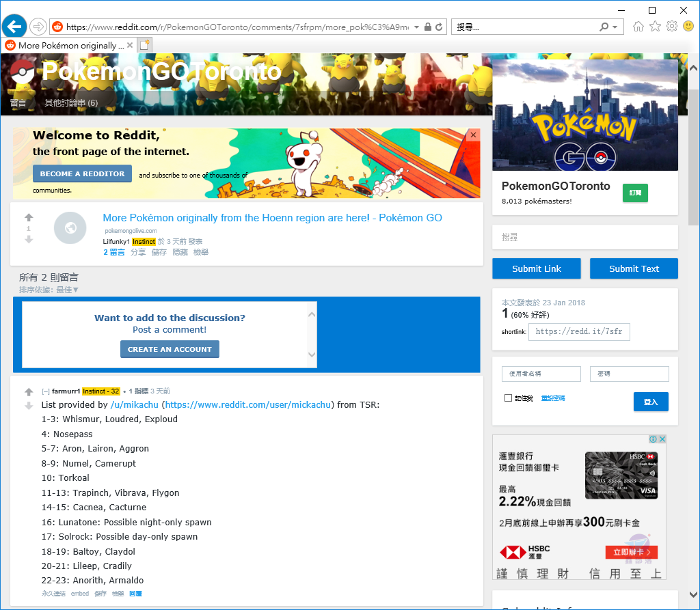Upvote farmurr1's comment
The height and width of the screenshot is (610, 700).
click(x=29, y=392)
